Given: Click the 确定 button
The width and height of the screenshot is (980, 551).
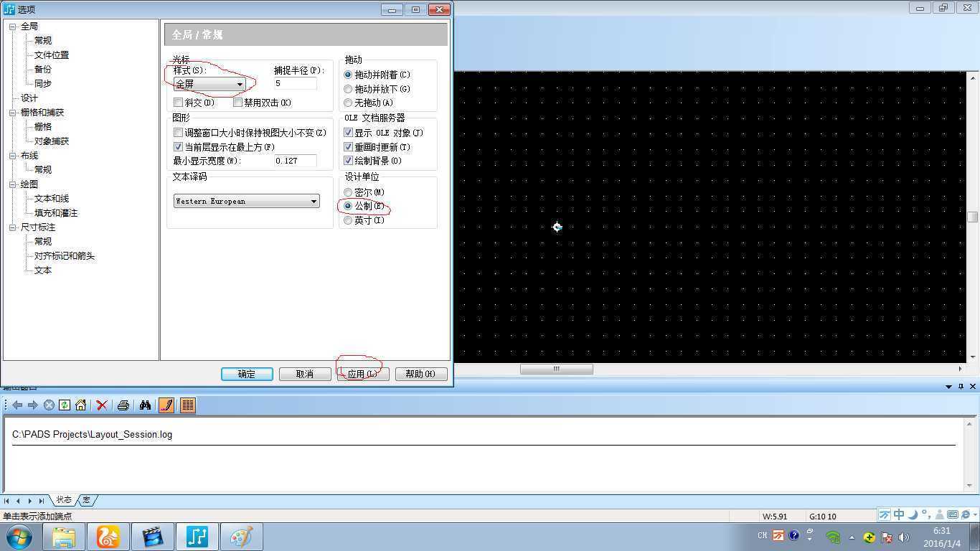Looking at the screenshot, I should click(x=247, y=374).
